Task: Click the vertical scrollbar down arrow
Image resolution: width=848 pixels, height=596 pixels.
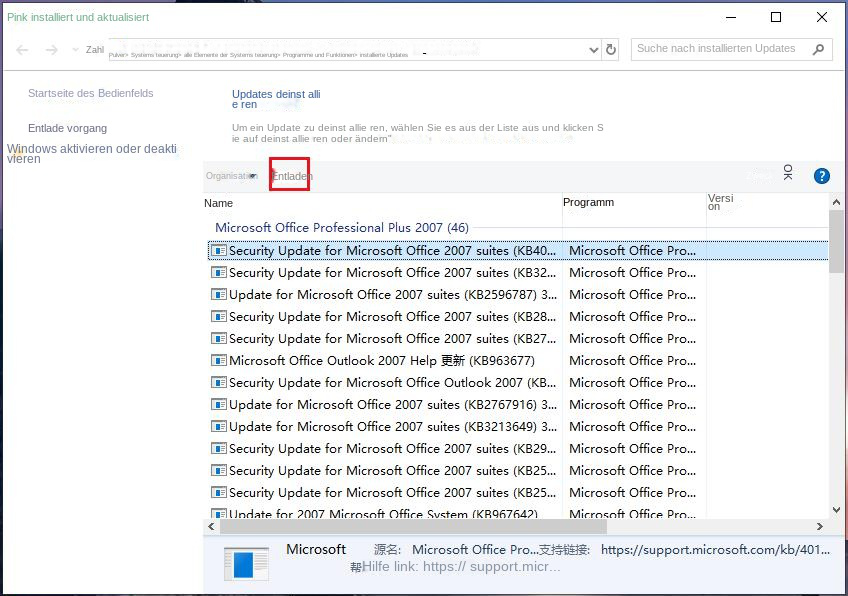Action: click(836, 509)
